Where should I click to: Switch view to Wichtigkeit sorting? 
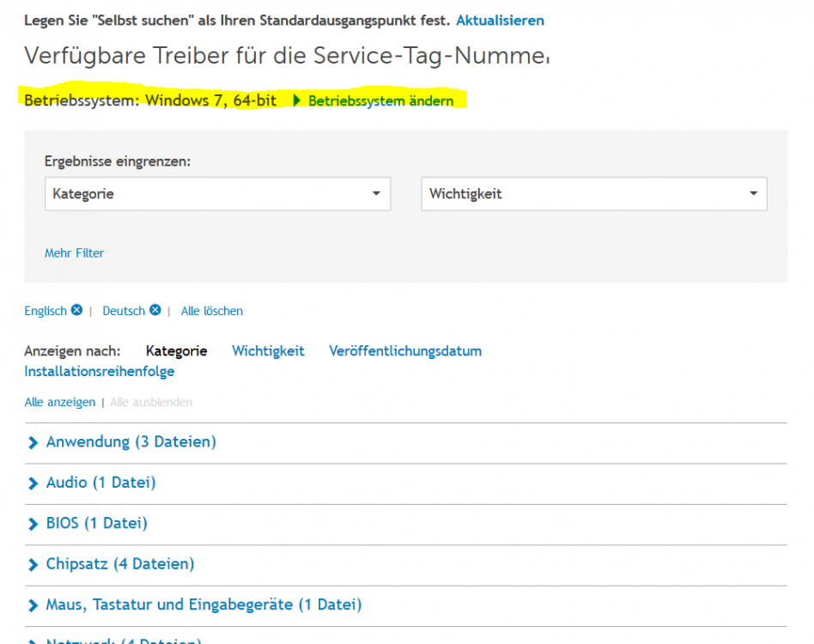coord(268,350)
